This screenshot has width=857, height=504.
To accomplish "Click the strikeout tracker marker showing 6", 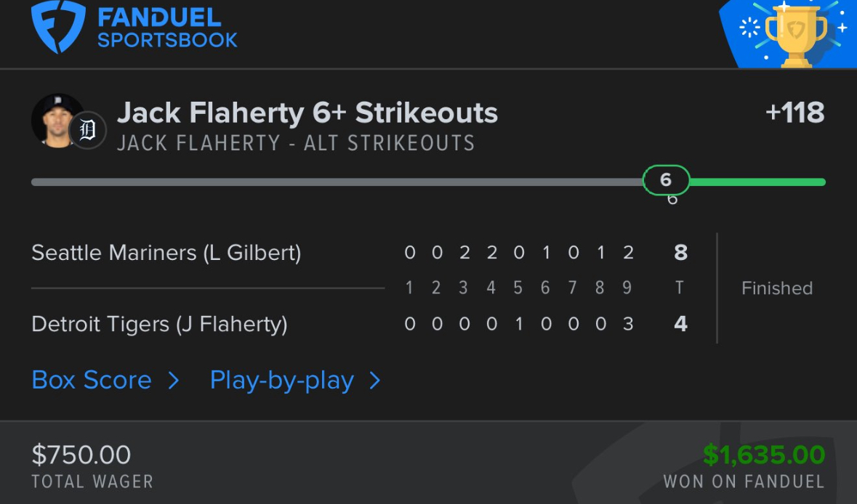I will [x=666, y=180].
